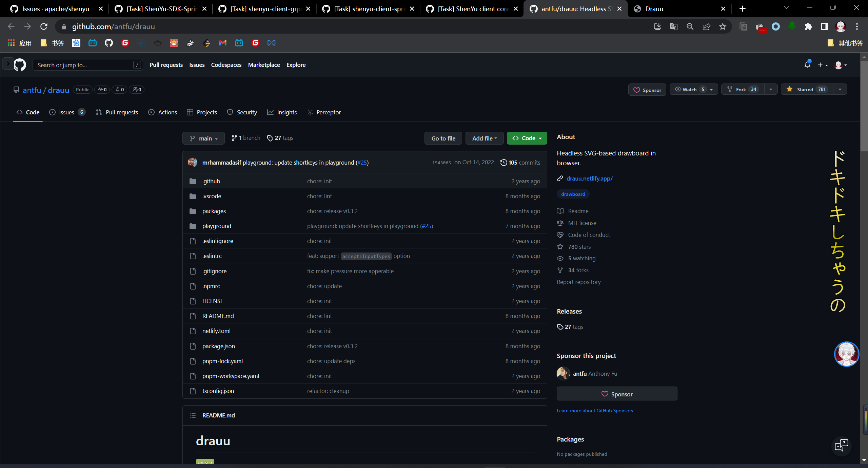Open the commit history clock icon
The height and width of the screenshot is (468, 868).
[x=504, y=163]
